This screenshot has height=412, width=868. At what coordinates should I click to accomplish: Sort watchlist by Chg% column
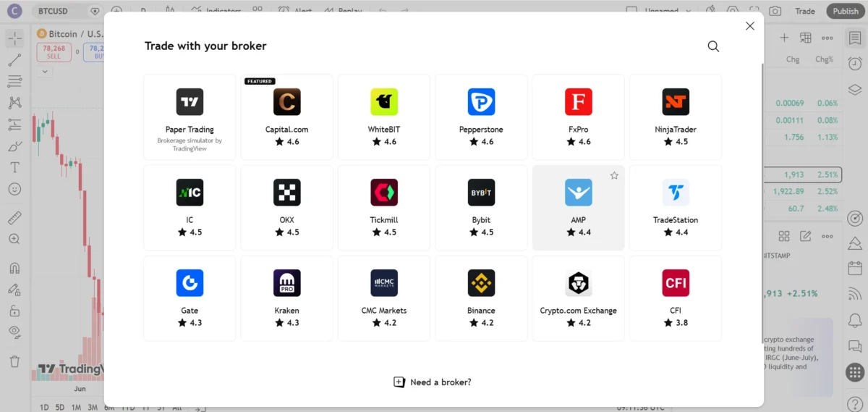(x=825, y=59)
